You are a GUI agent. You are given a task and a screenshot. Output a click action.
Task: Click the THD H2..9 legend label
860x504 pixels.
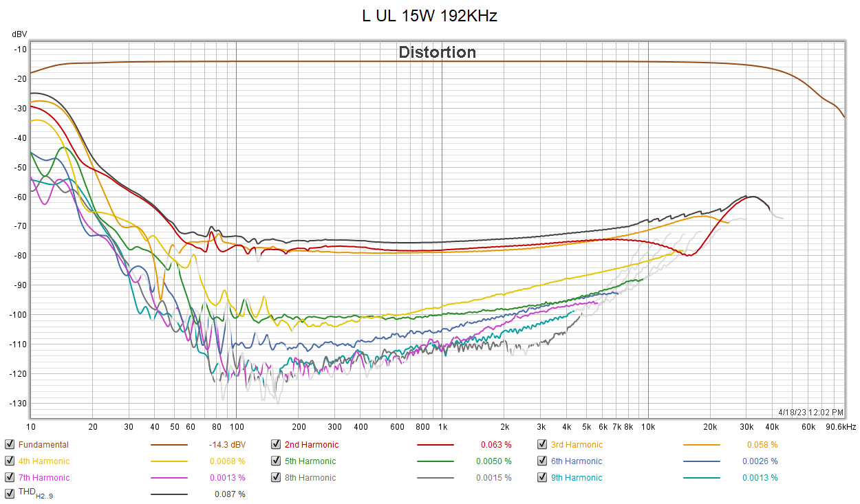(x=36, y=494)
